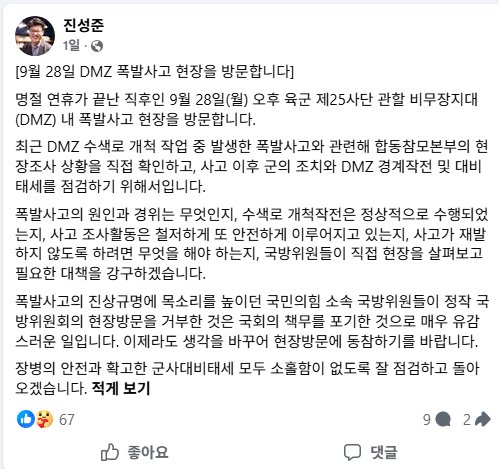Open the 9 comments count
Viewport: 499px width, 469px height.
[427, 420]
